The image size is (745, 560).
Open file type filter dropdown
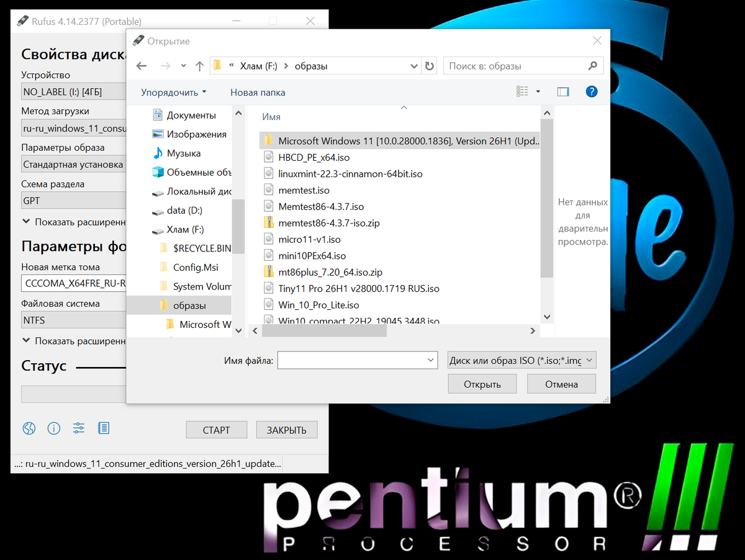[x=521, y=360]
